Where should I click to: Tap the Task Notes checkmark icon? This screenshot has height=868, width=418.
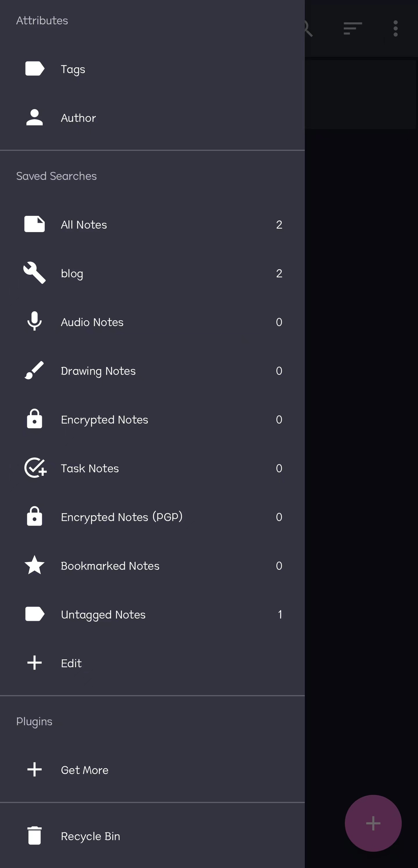coord(35,468)
